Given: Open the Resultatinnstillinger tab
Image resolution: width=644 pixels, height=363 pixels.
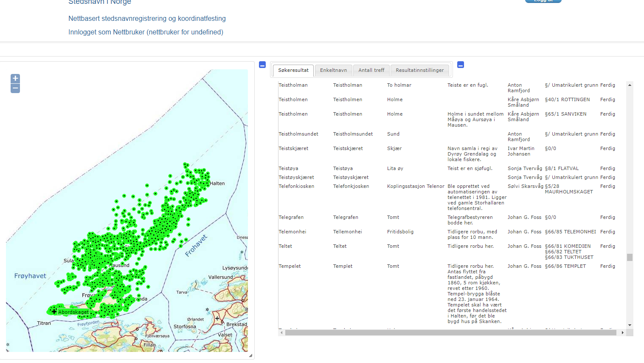Looking at the screenshot, I should tap(419, 71).
